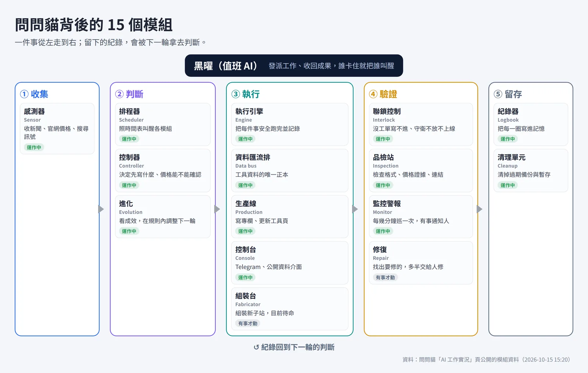Click the 運作中 badge on 清理單元
588x373 pixels.
tap(508, 185)
